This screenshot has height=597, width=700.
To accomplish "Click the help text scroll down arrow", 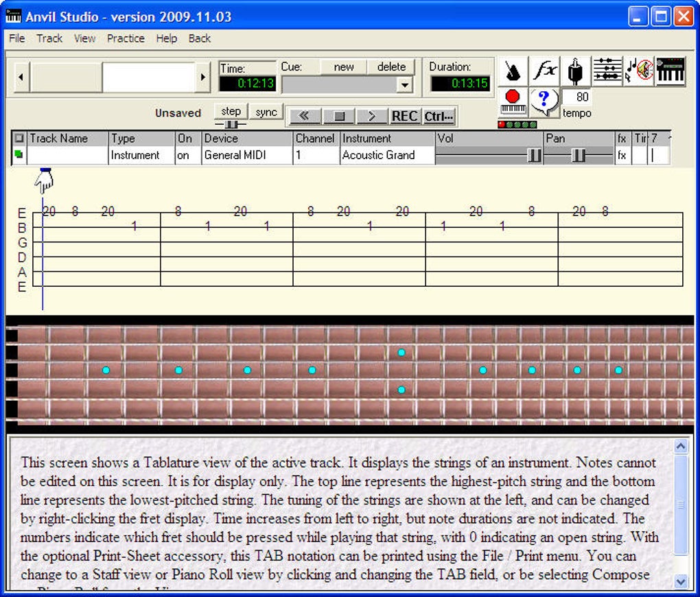I will click(681, 581).
